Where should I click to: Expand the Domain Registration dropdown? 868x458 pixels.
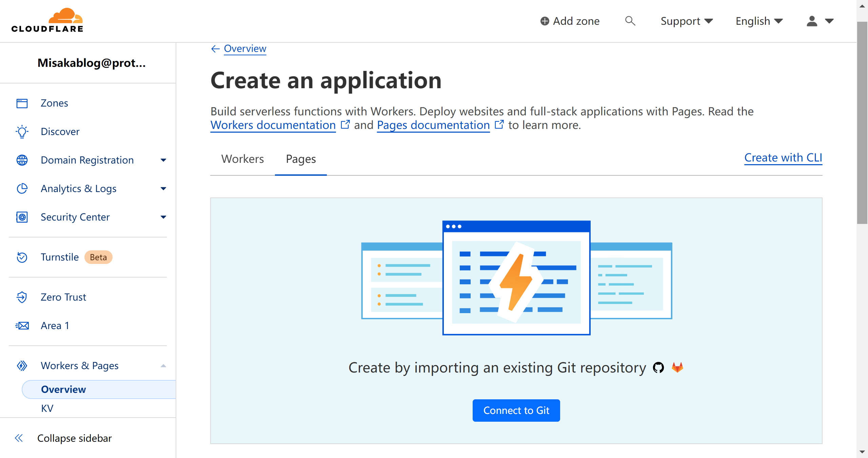[163, 160]
